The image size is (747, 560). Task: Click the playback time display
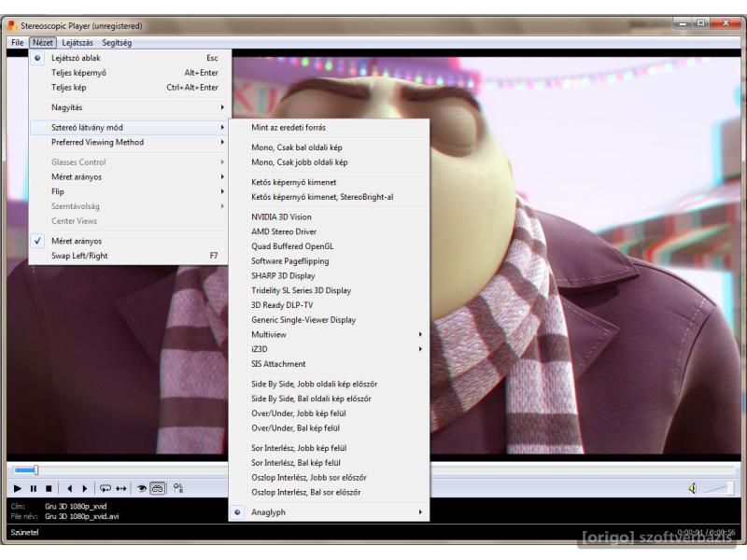click(706, 532)
